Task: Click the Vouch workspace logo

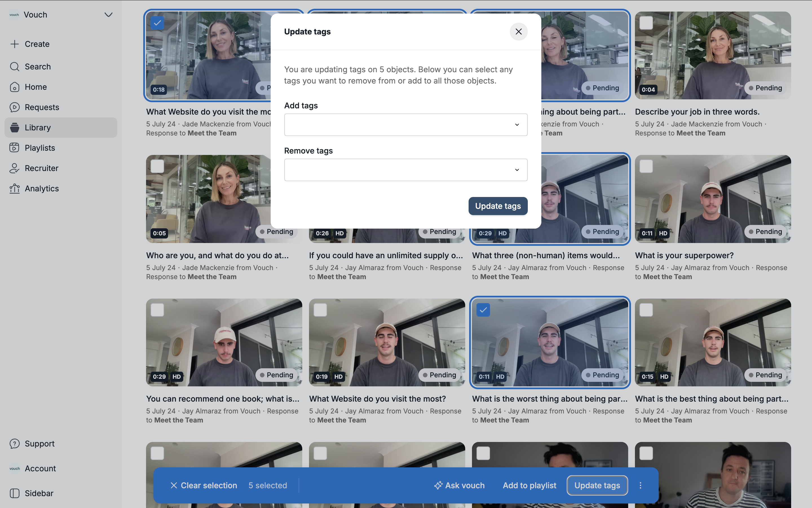Action: [x=14, y=15]
